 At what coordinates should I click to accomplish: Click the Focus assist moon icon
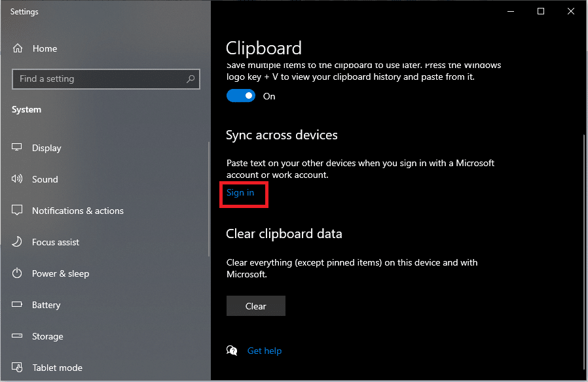[18, 242]
